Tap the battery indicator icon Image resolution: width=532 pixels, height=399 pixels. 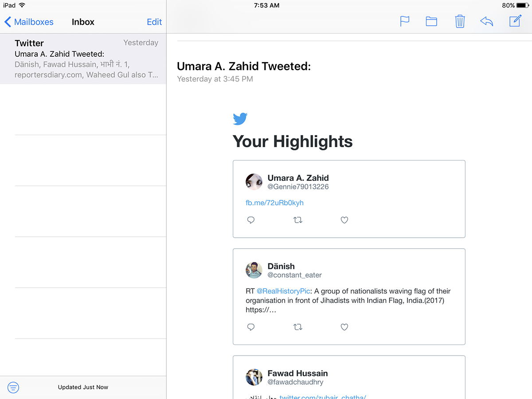point(523,5)
